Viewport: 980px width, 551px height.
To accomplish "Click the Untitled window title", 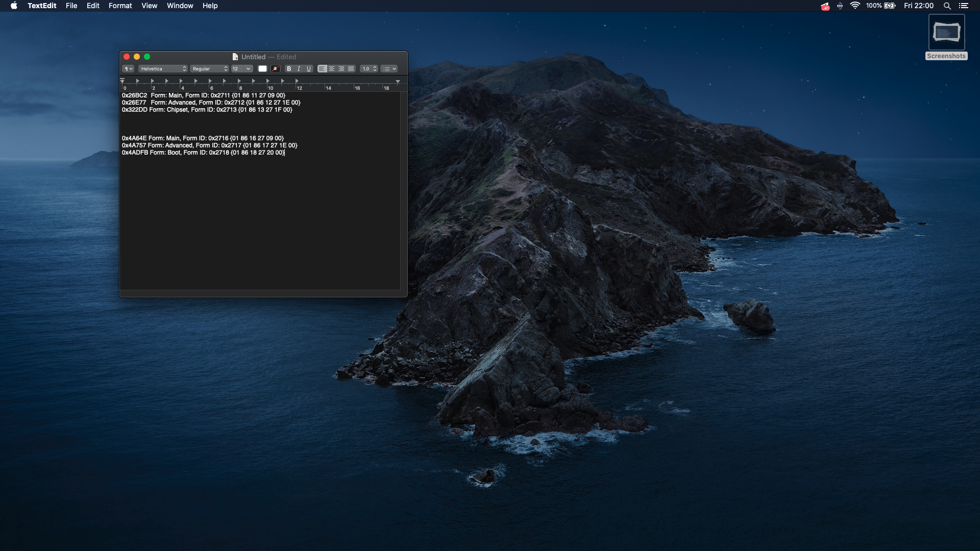I will pos(254,57).
